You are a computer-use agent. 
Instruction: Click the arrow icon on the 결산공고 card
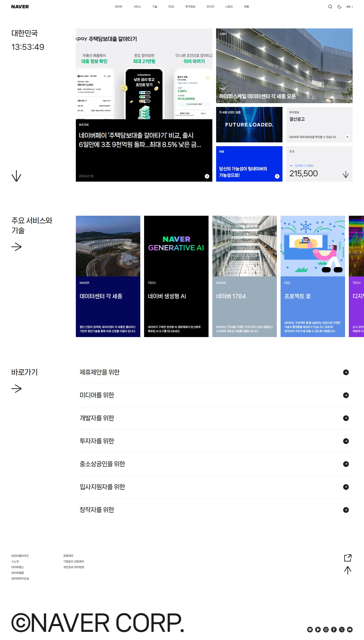tap(347, 137)
